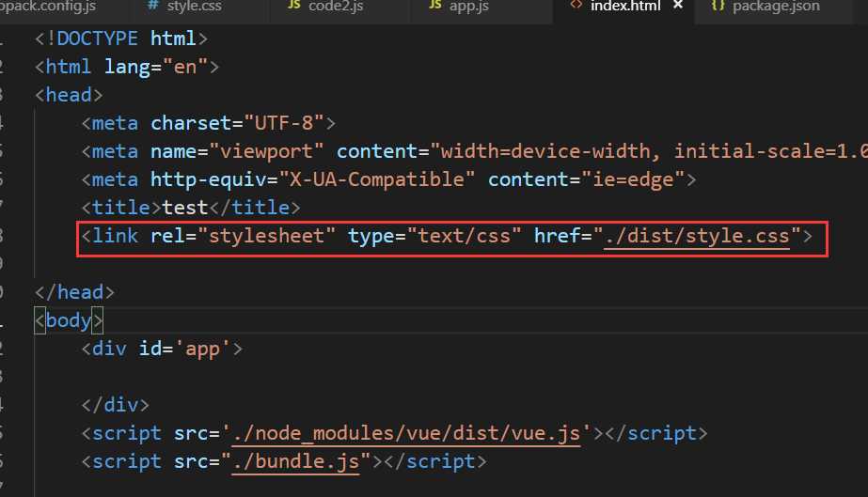Open the package.json tab
The height and width of the screenshot is (497, 868).
776,7
